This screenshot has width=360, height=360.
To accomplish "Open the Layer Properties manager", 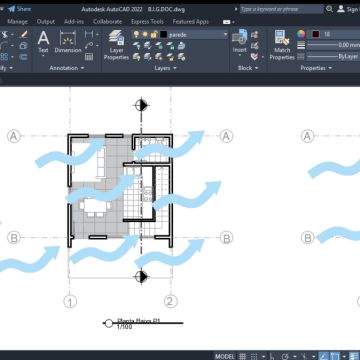I will pyautogui.click(x=116, y=45).
